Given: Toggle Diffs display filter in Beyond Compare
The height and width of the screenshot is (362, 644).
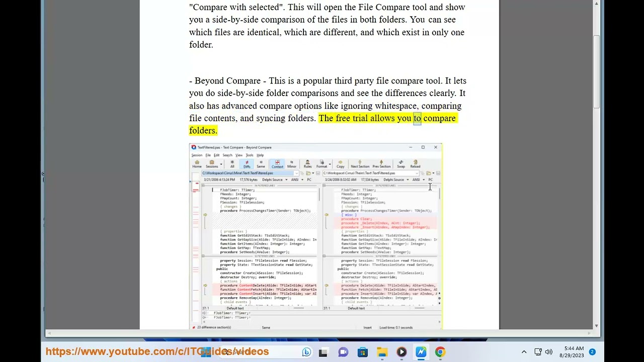Looking at the screenshot, I should coord(247,164).
